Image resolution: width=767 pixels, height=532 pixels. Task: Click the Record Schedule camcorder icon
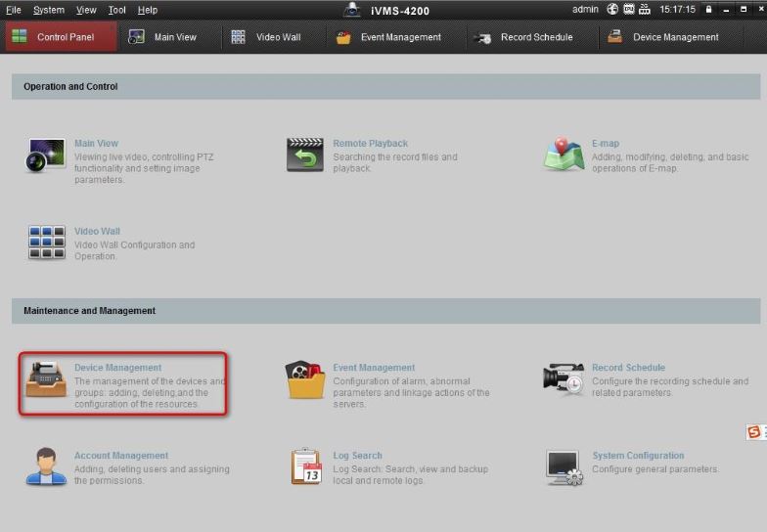coord(564,378)
